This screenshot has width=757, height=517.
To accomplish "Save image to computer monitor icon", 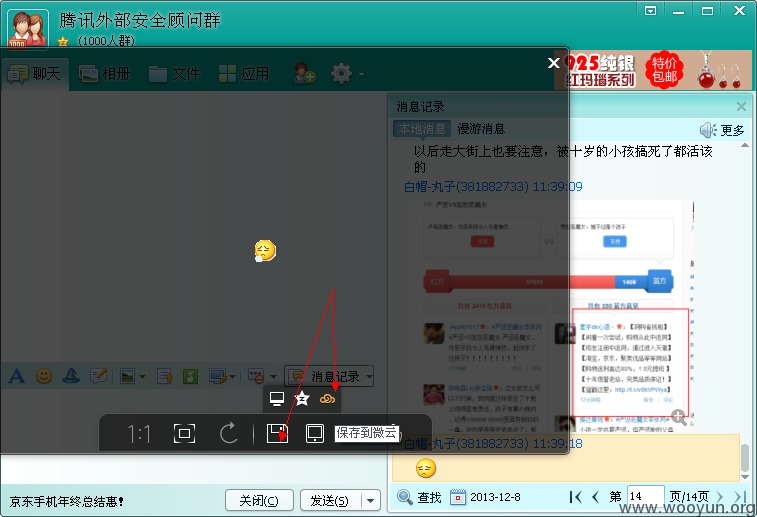I will 277,399.
